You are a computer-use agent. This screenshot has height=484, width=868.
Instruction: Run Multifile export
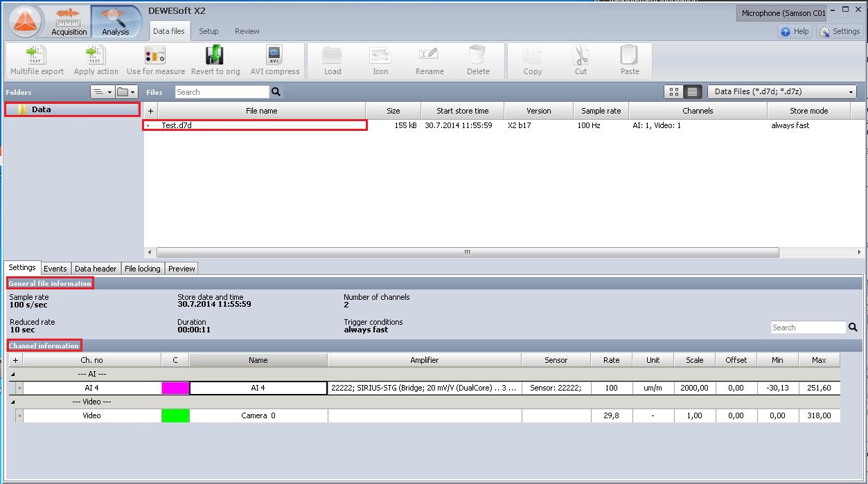(x=37, y=61)
